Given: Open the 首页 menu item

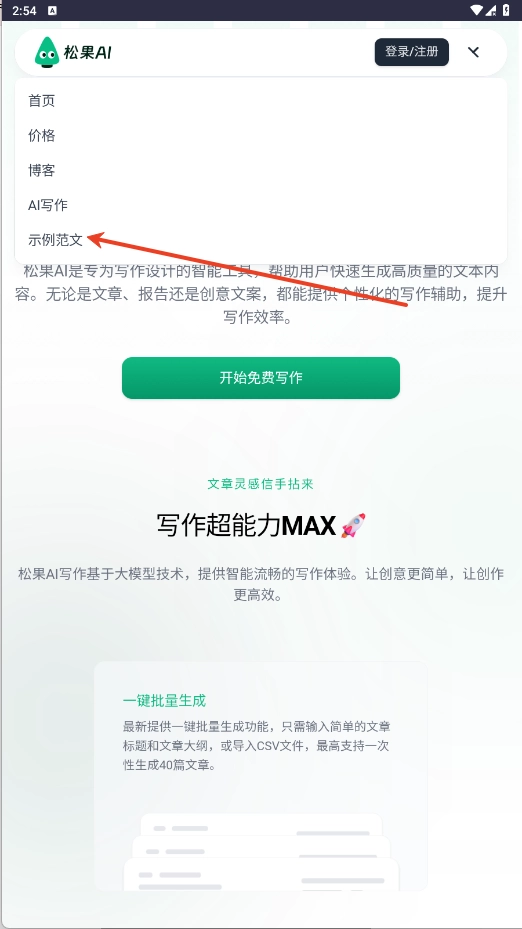Looking at the screenshot, I should (41, 101).
